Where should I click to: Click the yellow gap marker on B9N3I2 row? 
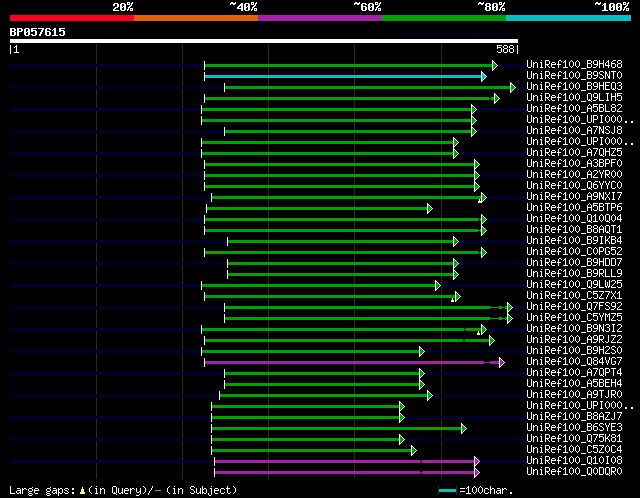(x=478, y=333)
